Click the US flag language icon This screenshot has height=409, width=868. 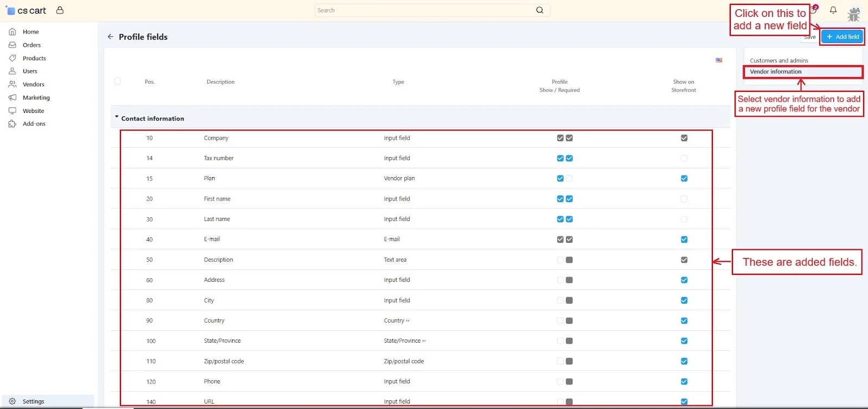click(x=719, y=60)
